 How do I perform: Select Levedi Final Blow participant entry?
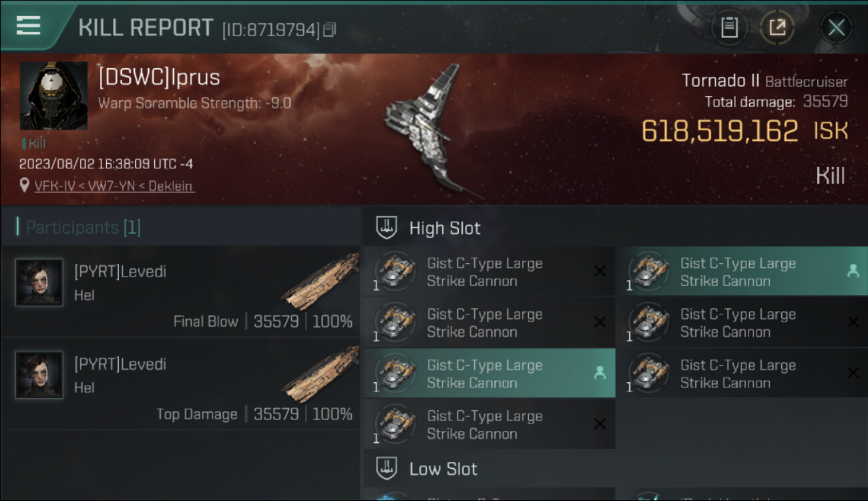(180, 292)
